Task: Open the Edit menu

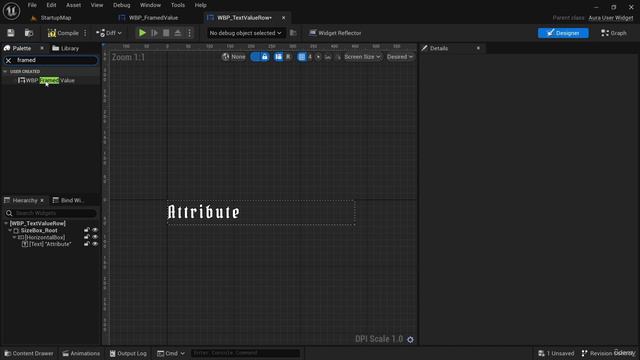Action: 51,5
